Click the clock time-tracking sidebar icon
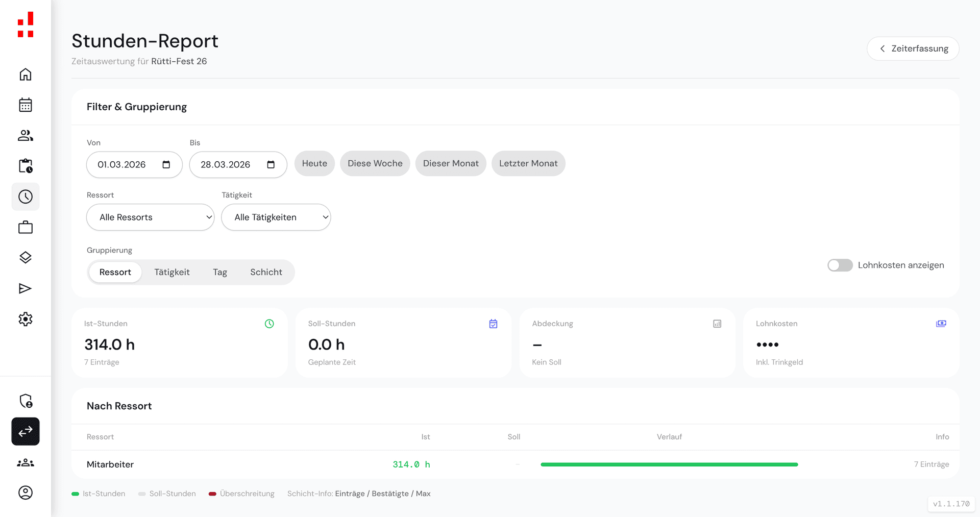 point(26,196)
